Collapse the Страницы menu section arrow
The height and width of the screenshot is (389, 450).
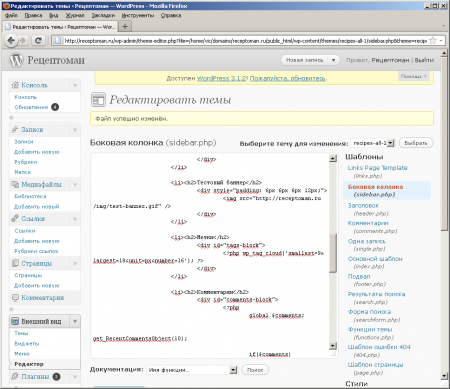click(x=75, y=264)
